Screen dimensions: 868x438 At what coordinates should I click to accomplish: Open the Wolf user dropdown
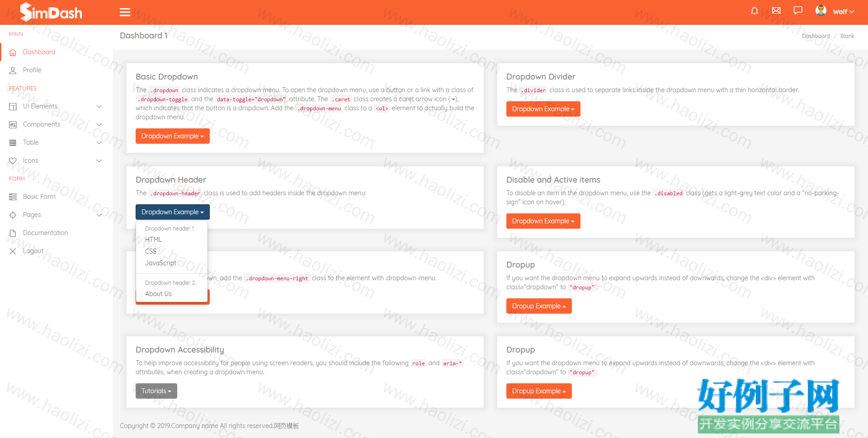844,12
